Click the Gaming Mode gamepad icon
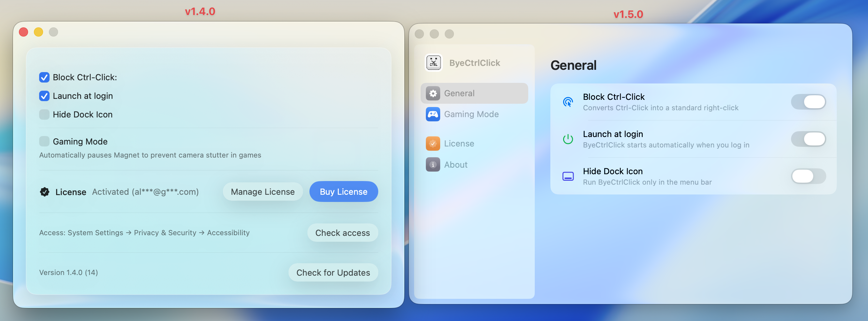The image size is (868, 321). tap(433, 114)
